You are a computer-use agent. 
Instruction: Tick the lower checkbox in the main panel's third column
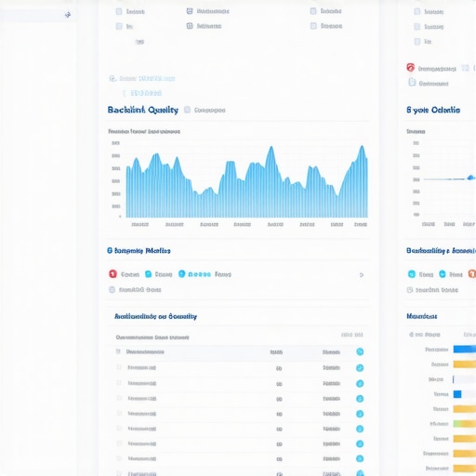(x=313, y=26)
